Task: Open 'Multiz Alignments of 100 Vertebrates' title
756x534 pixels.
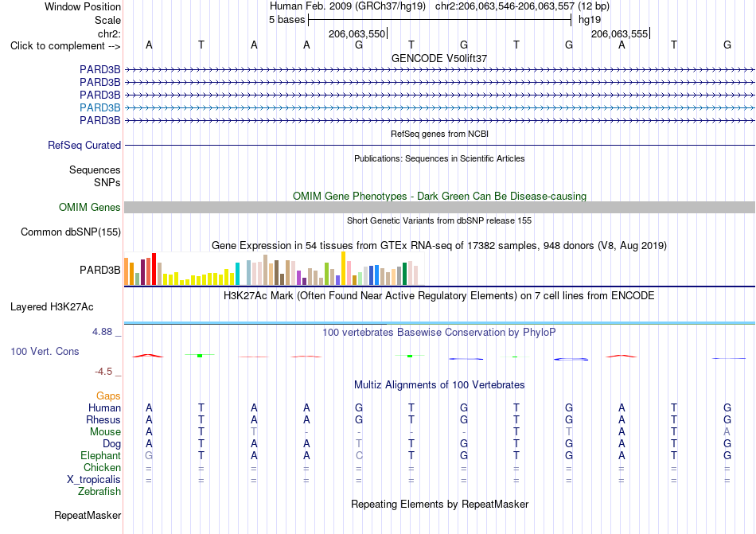Action: [439, 384]
